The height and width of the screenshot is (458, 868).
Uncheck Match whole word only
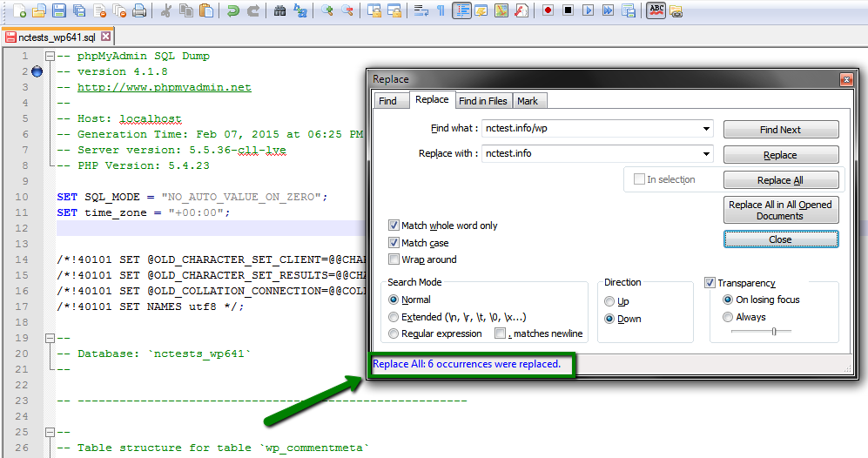coord(394,226)
